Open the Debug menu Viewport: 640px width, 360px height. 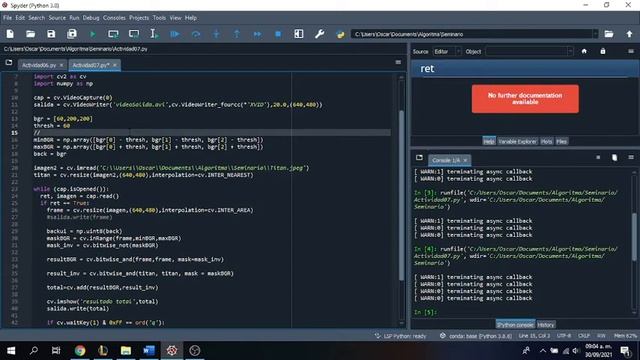tap(91, 18)
